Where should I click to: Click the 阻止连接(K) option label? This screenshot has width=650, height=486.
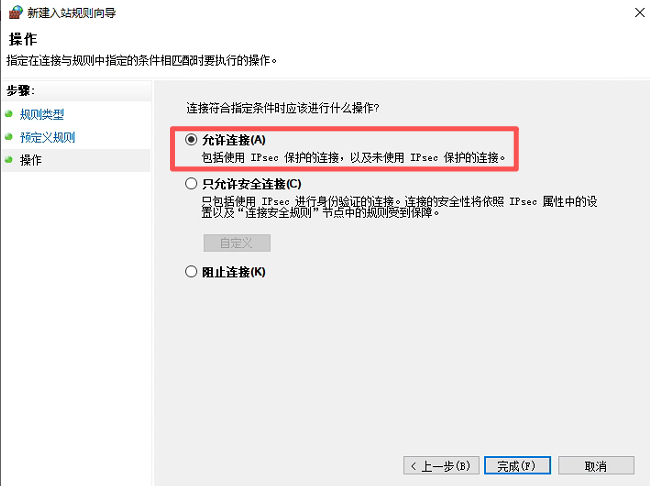[x=234, y=272]
